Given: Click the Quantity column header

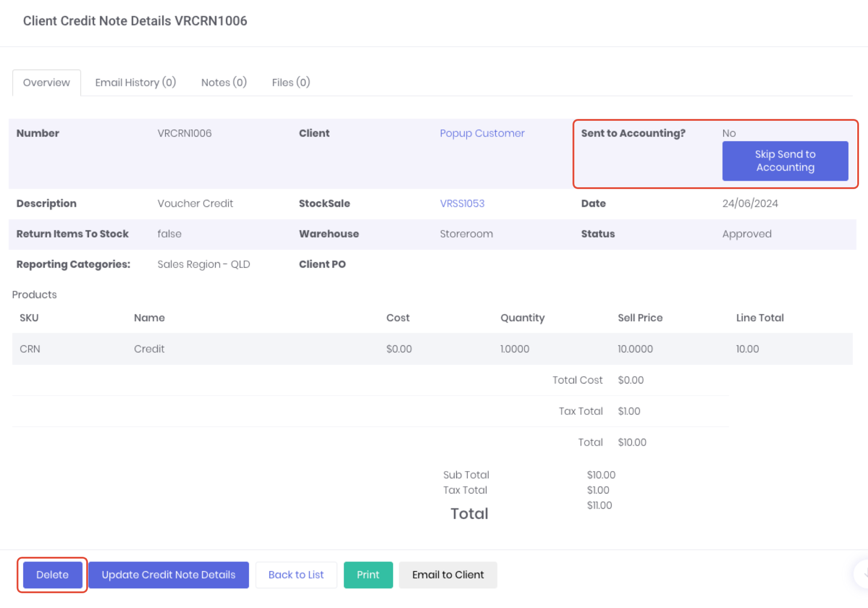Looking at the screenshot, I should 522,318.
